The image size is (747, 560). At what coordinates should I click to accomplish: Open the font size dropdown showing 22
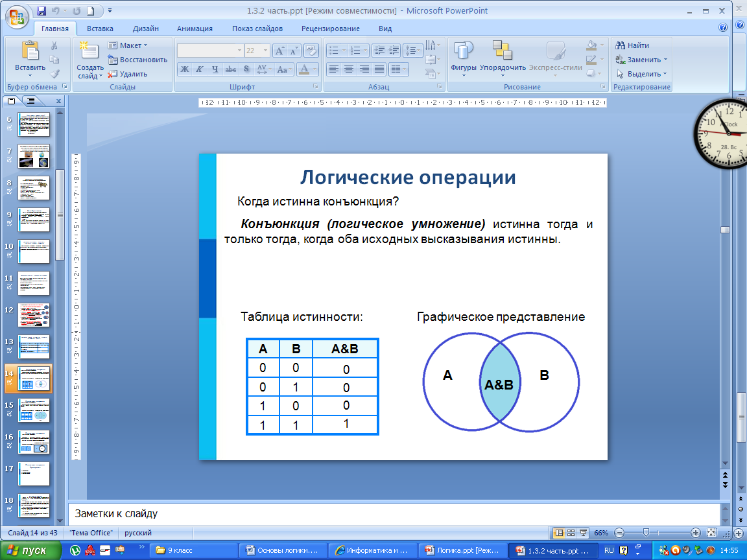click(x=266, y=51)
